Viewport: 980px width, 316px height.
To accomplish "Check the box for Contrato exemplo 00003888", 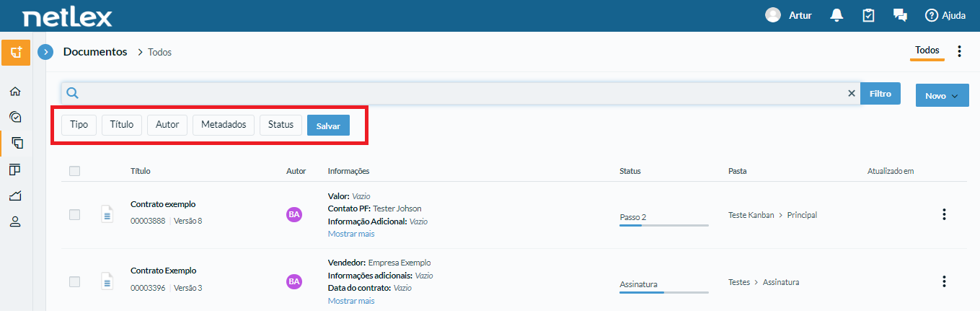I will coord(74,214).
